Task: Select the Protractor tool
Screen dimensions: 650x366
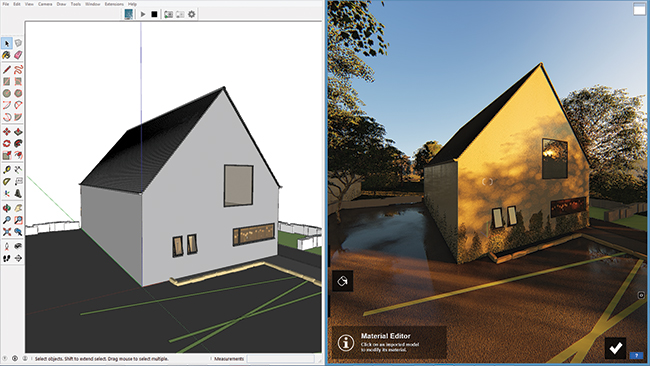Action: 7,182
